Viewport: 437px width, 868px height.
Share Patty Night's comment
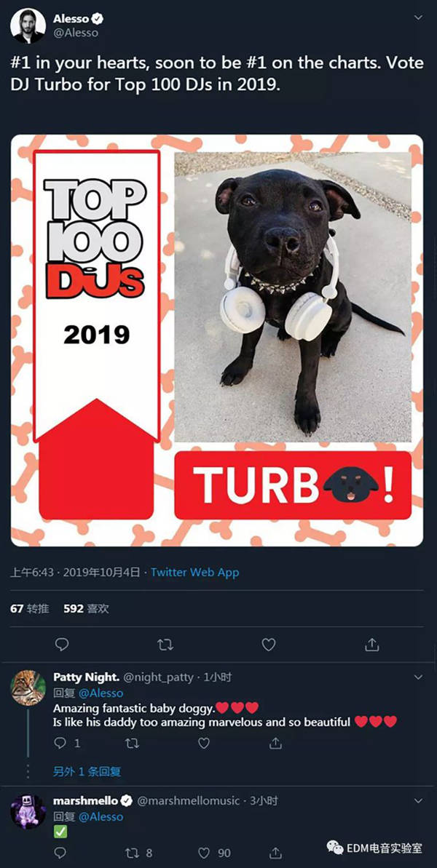pos(276,744)
